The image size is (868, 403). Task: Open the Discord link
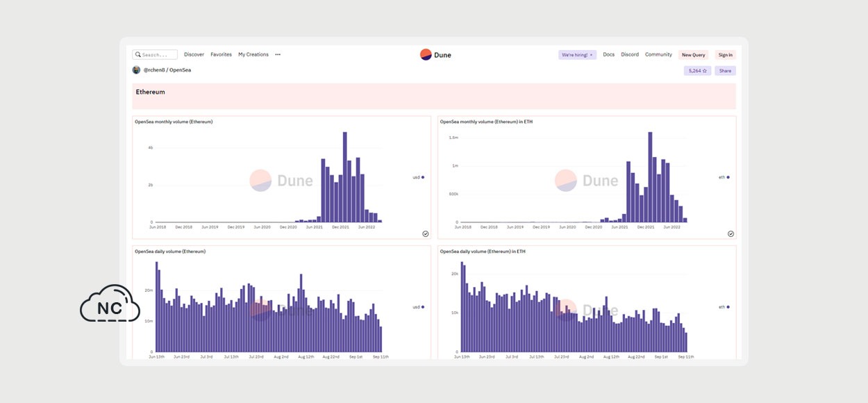630,54
